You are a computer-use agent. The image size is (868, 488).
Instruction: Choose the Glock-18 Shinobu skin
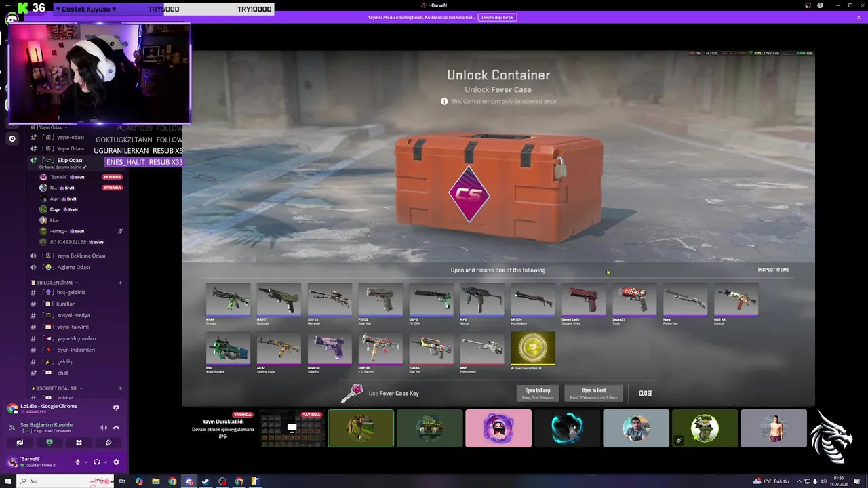330,352
